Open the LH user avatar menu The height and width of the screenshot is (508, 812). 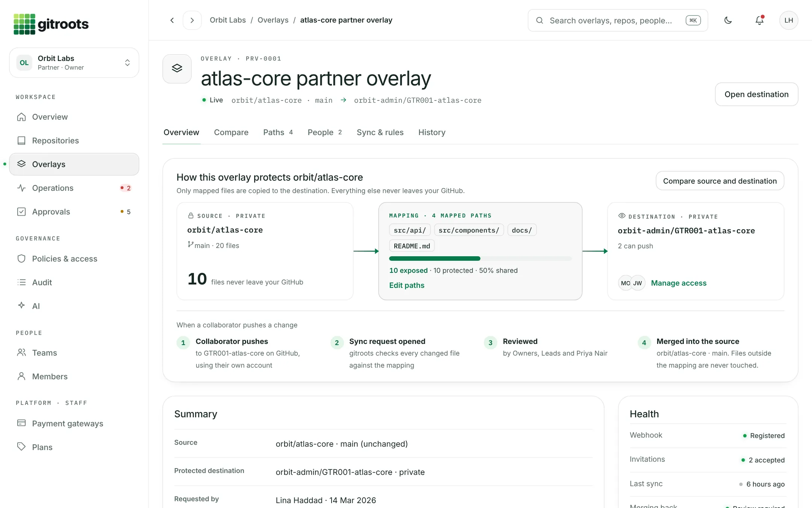click(789, 20)
